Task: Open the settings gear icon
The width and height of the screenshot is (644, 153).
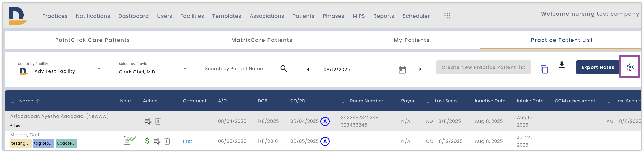Action: coord(630,67)
